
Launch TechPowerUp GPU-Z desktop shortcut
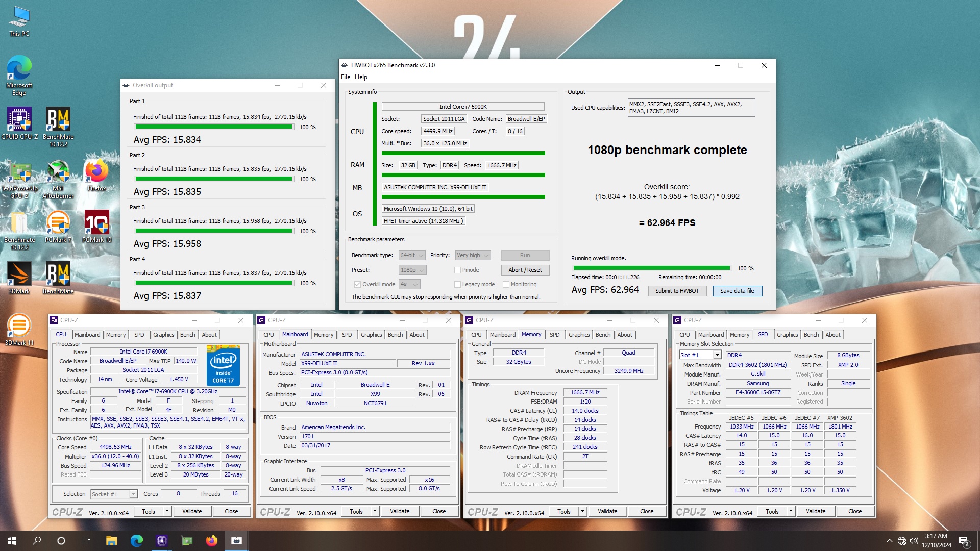19,179
